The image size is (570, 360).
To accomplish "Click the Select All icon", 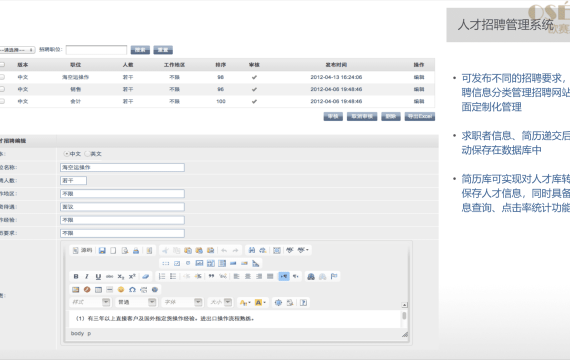I will [277, 250].
